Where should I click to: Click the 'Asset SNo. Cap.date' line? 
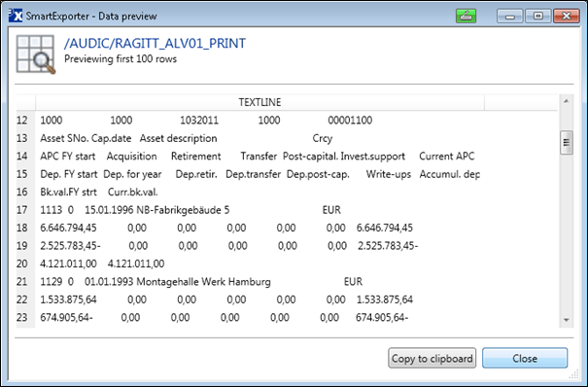point(259,138)
